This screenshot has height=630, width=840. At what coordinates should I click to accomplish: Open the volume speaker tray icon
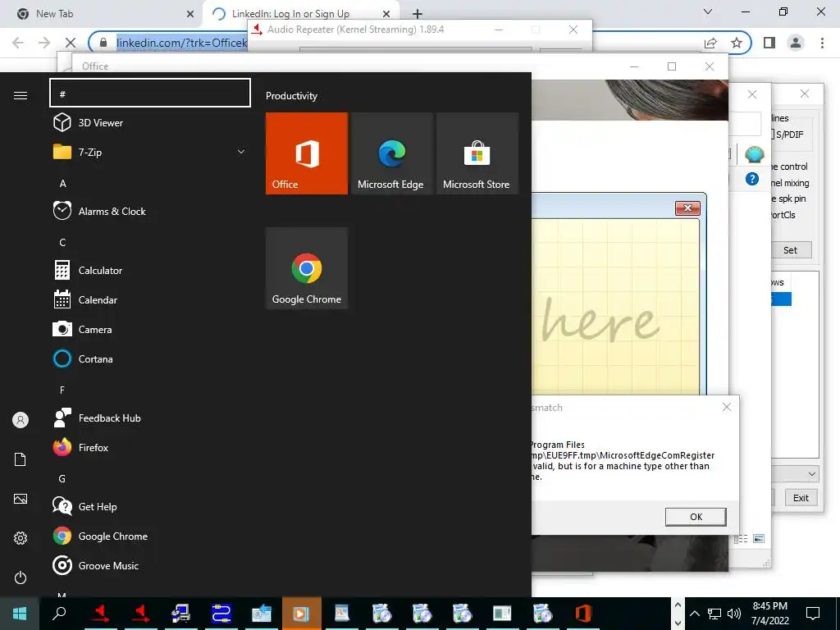click(x=734, y=614)
